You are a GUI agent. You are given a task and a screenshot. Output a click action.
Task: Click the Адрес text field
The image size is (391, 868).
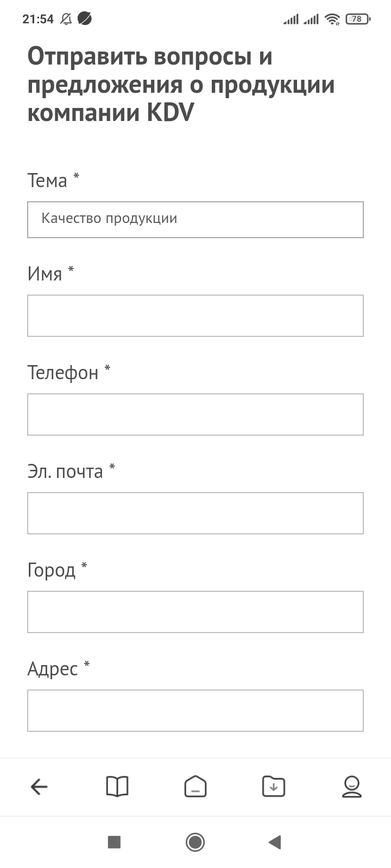coord(195,711)
